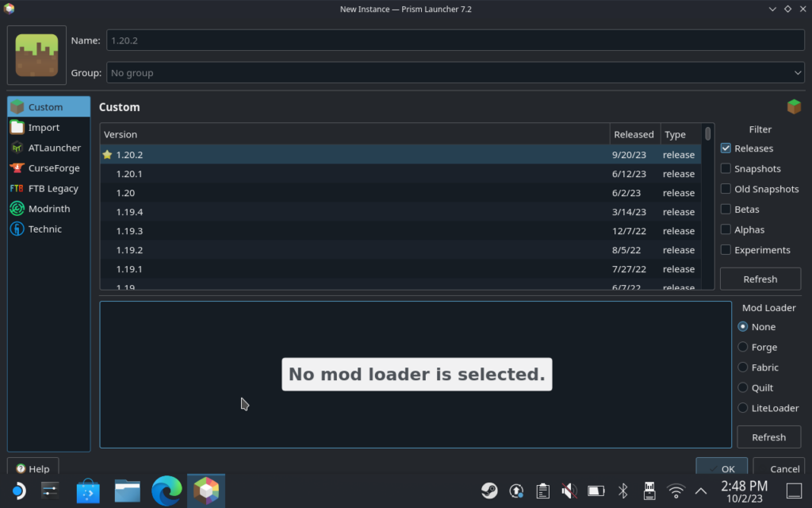Select version 1.19.1 row
This screenshot has width=812, height=508.
[400, 269]
